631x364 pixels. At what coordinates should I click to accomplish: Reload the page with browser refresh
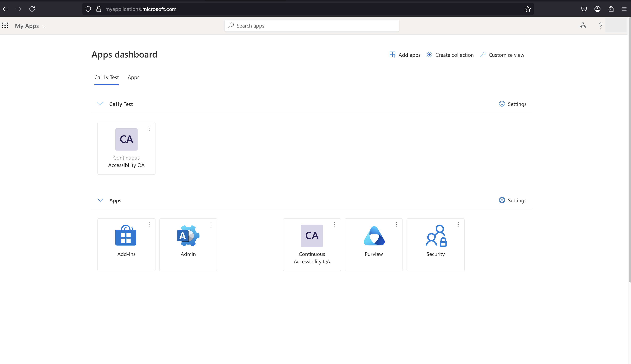coord(32,9)
